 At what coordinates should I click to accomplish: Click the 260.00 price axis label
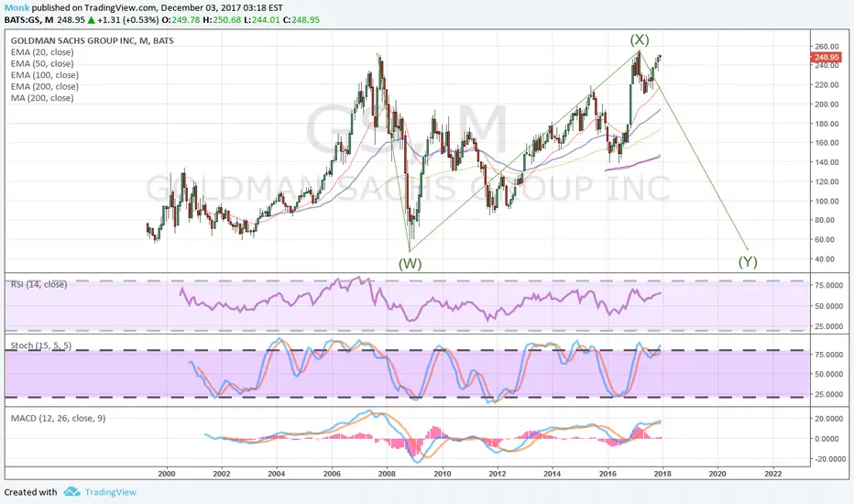click(x=827, y=47)
